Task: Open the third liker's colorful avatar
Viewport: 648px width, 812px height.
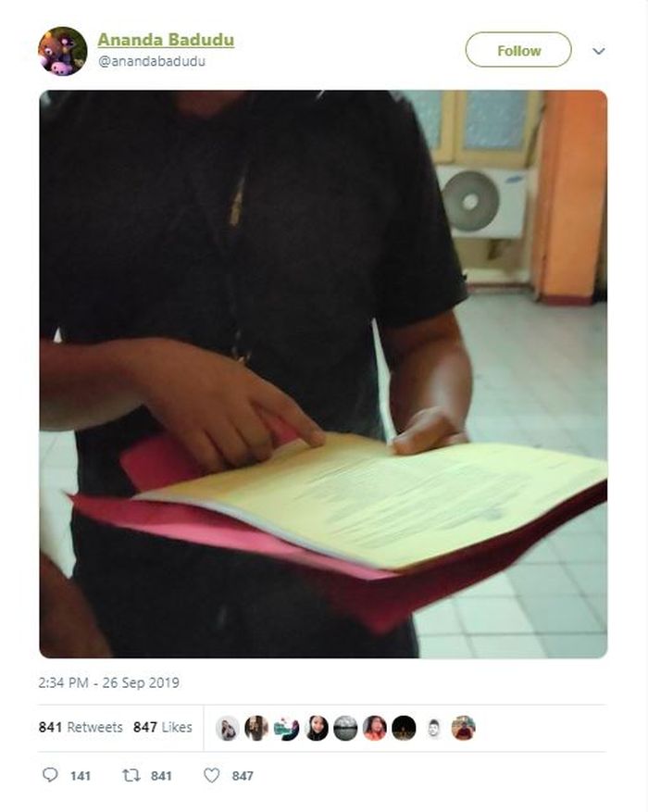Action: [x=286, y=728]
